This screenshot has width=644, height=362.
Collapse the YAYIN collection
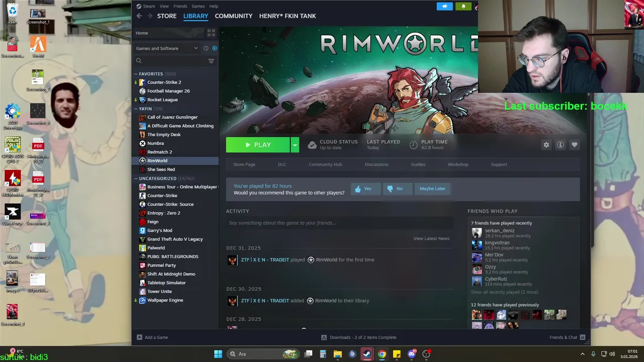tap(136, 109)
